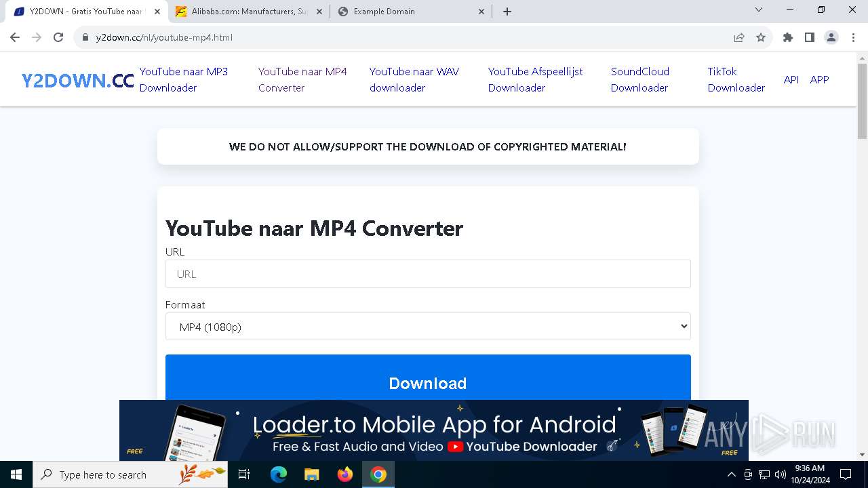Open TikTok Downloader link
Screen dimensions: 868x488
(736, 79)
